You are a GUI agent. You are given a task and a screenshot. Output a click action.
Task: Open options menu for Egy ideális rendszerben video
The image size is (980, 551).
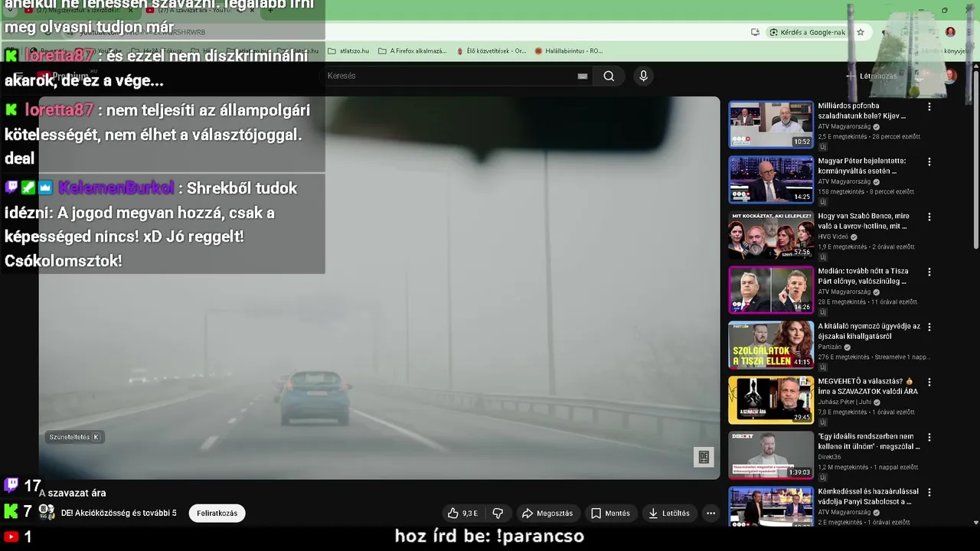click(x=929, y=438)
